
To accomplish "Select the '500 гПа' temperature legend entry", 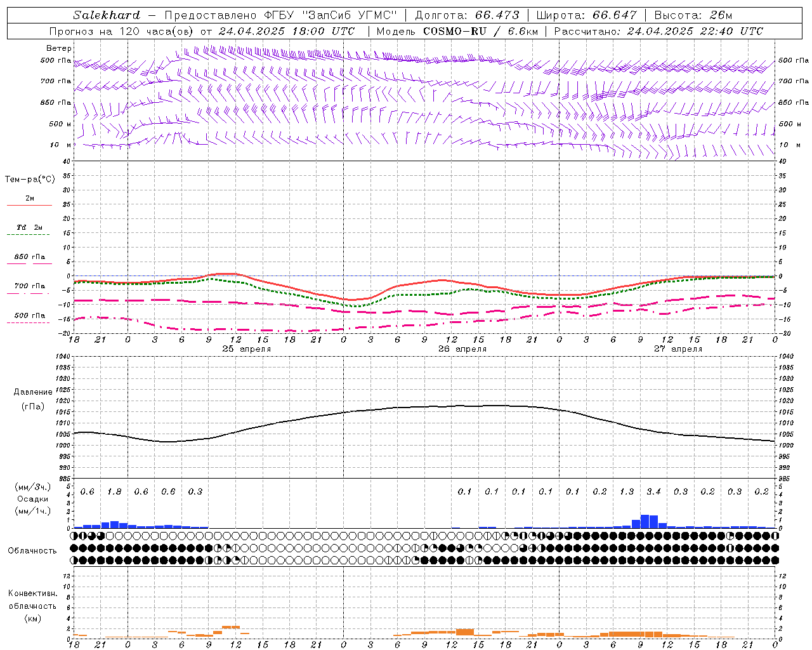I will tap(30, 315).
